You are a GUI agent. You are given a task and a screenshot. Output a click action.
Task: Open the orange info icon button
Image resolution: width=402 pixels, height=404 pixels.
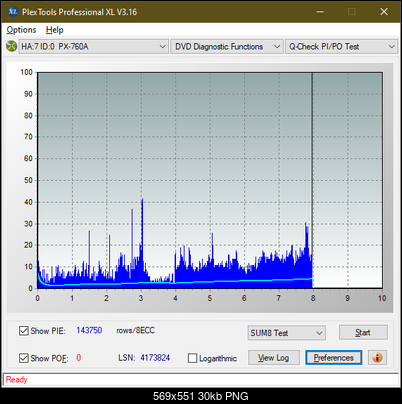(377, 358)
